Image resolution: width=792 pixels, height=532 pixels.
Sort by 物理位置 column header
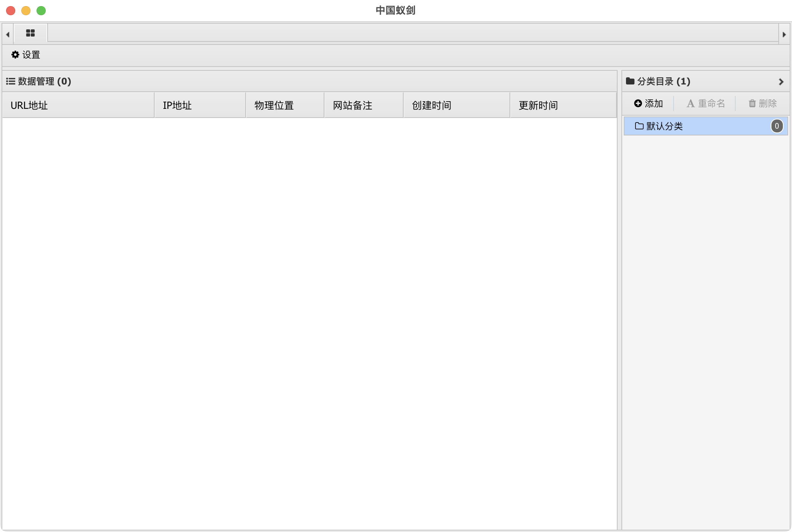(285, 105)
